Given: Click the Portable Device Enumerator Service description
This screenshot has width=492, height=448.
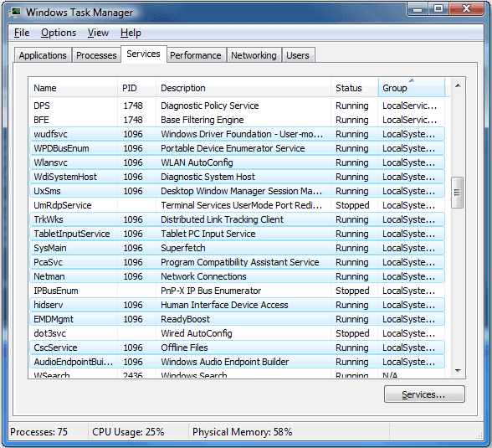Looking at the screenshot, I should coord(233,148).
